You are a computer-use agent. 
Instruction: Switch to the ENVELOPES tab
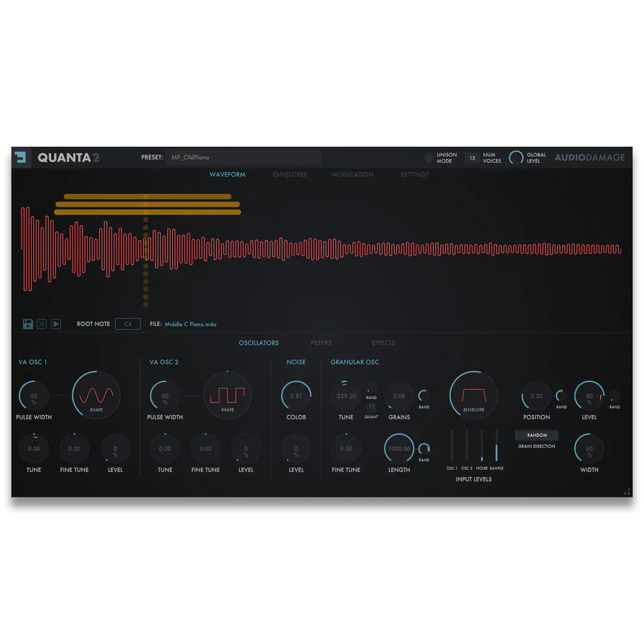[290, 174]
